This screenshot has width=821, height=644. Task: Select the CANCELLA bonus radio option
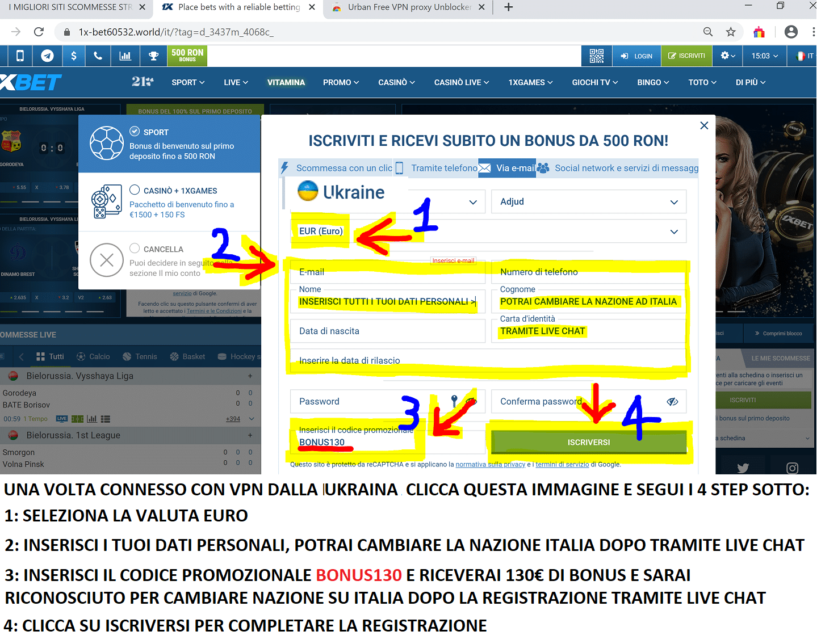(x=135, y=248)
